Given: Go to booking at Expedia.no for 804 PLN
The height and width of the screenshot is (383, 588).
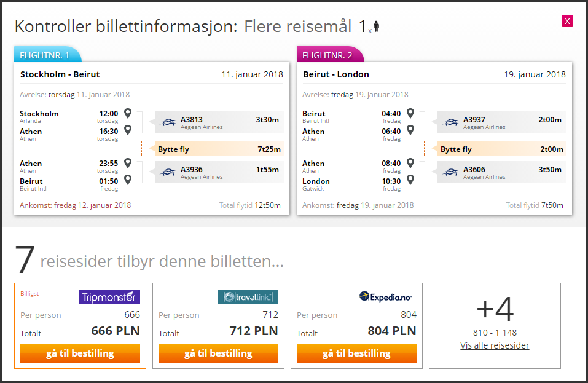Looking at the screenshot, I should 356,353.
